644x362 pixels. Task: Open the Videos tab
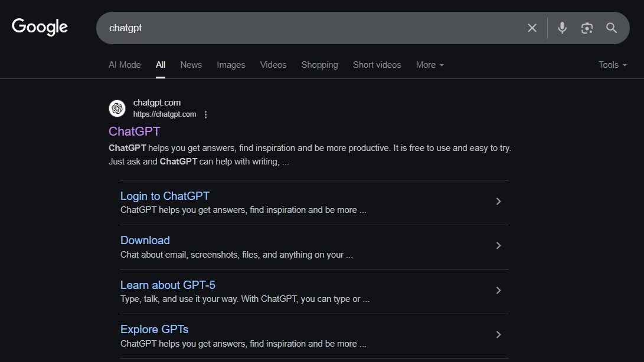coord(273,65)
